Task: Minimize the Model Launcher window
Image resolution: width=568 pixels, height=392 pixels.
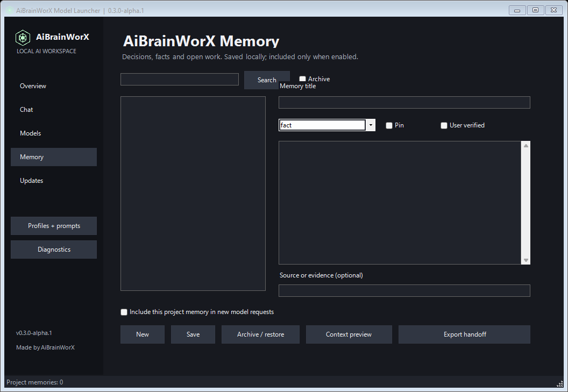Action: coord(517,10)
